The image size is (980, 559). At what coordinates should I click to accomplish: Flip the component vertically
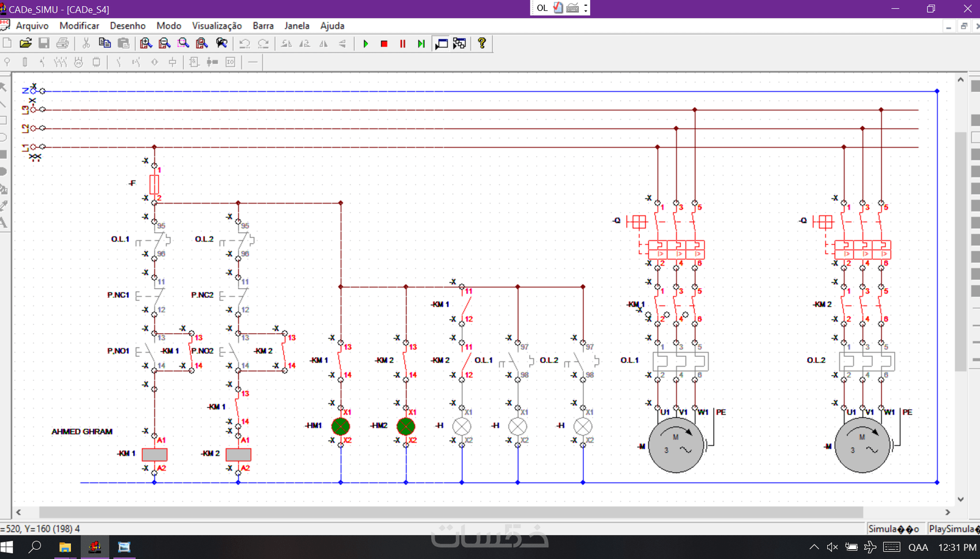click(x=342, y=43)
